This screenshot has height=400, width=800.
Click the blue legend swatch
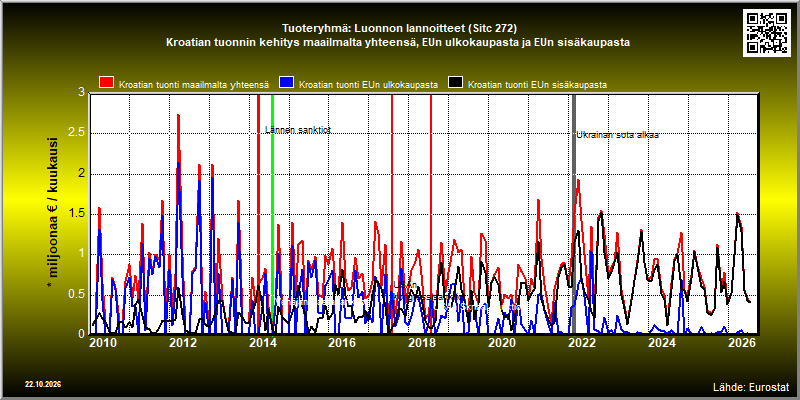[287, 83]
